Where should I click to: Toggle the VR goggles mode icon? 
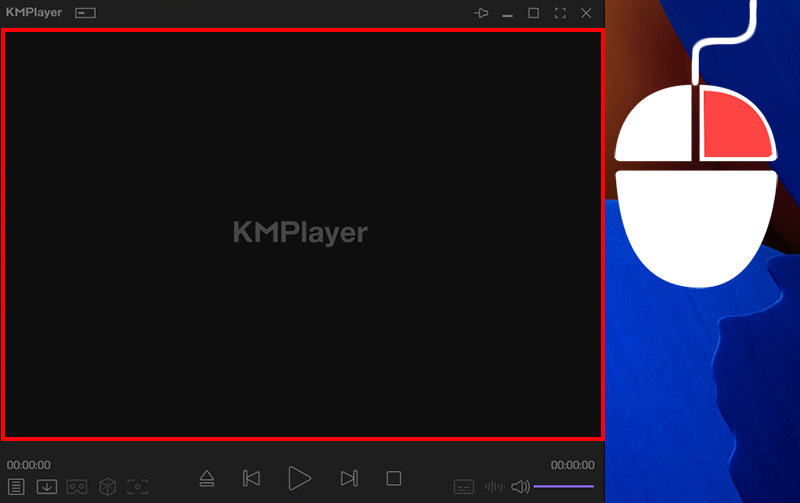pos(77,487)
